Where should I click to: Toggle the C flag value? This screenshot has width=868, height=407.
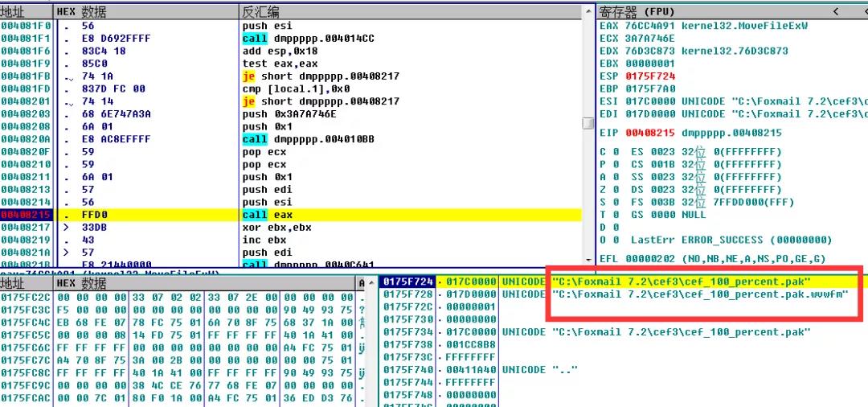616,152
